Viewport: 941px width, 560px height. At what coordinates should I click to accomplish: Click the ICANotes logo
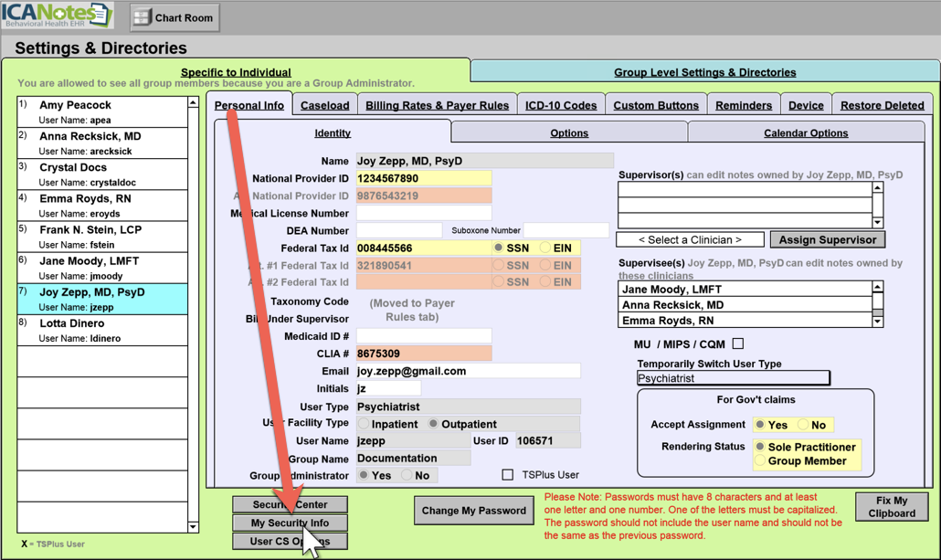[57, 16]
